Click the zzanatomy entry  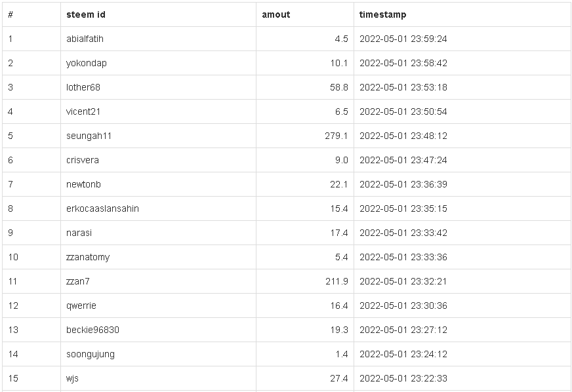point(88,257)
